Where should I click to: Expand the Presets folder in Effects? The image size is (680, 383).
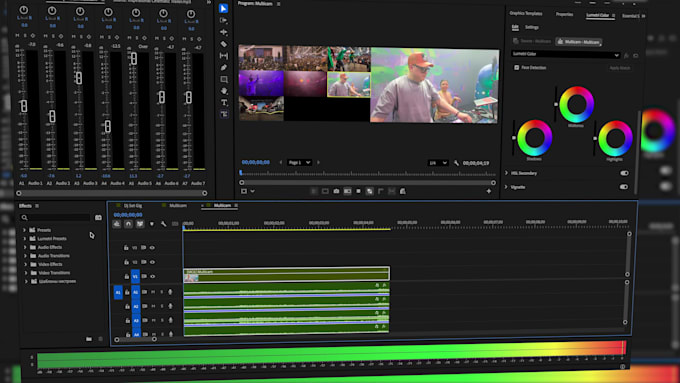click(x=24, y=230)
